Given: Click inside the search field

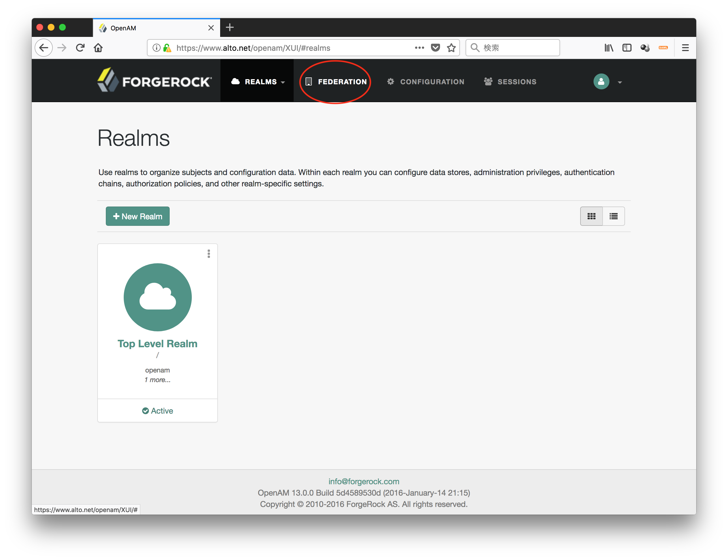Looking at the screenshot, I should coord(513,48).
